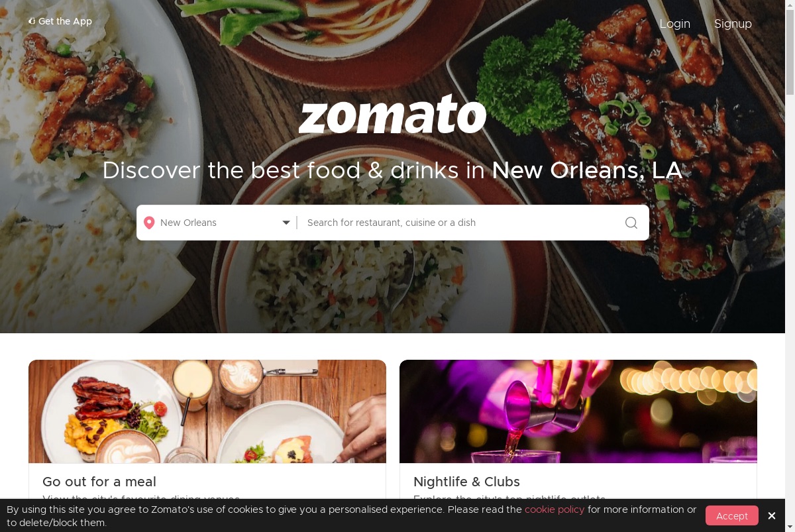
Task: Expand the location dropdown caret arrow
Action: 286,223
